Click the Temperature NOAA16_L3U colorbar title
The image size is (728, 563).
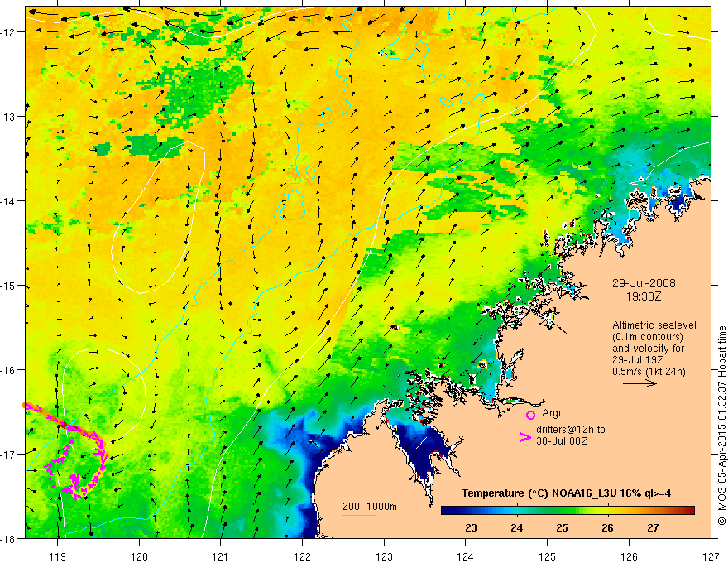click(566, 493)
